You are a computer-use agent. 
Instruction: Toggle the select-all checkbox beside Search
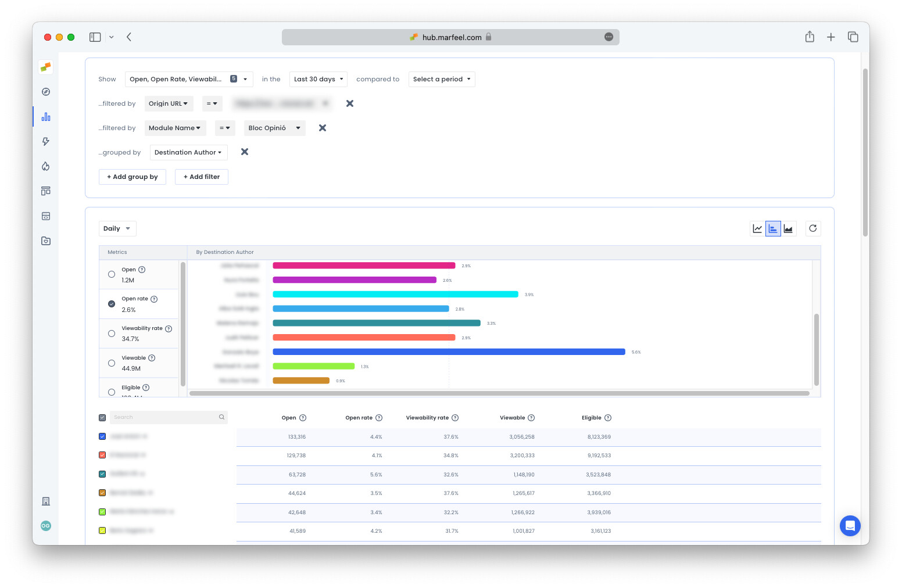point(102,418)
